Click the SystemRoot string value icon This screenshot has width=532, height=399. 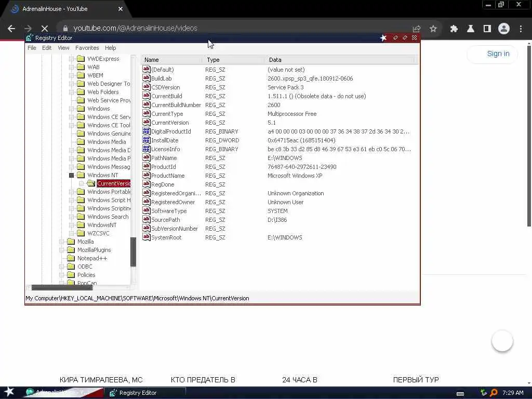[x=146, y=237]
